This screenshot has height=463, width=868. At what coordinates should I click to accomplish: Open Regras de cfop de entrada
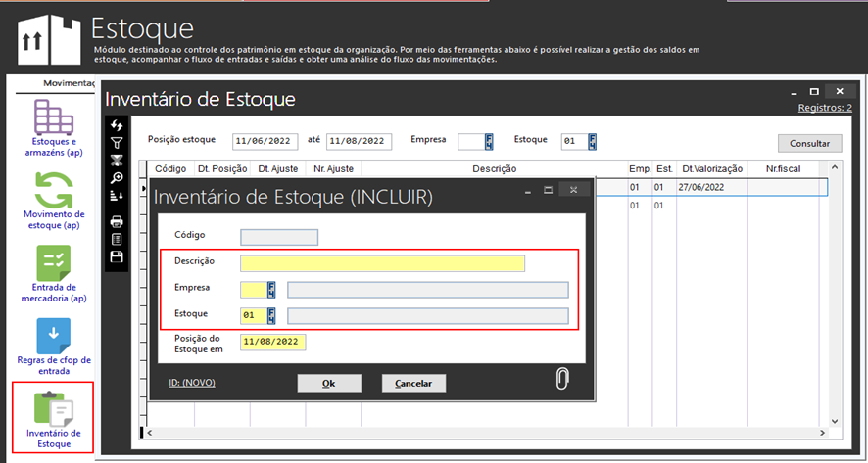point(53,347)
